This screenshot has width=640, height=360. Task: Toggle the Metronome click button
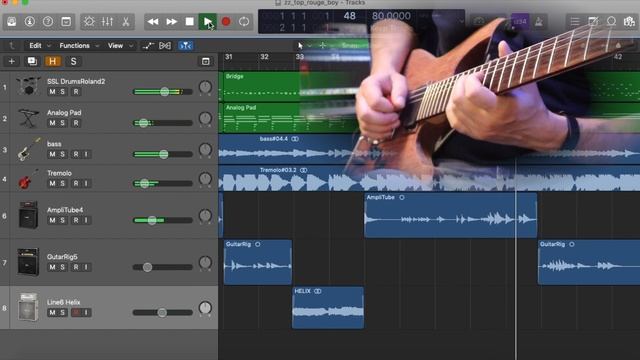(539, 22)
